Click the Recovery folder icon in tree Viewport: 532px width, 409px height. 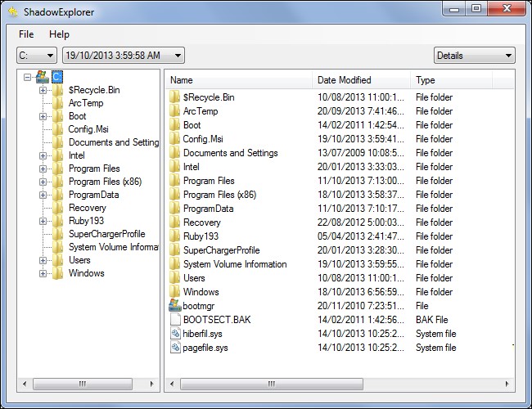click(x=57, y=208)
